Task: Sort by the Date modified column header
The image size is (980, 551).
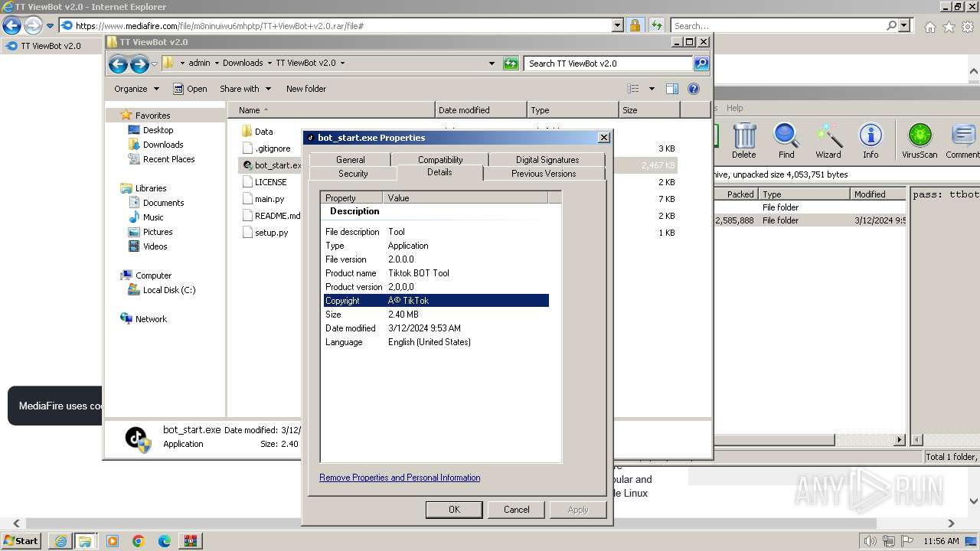Action: [x=481, y=110]
